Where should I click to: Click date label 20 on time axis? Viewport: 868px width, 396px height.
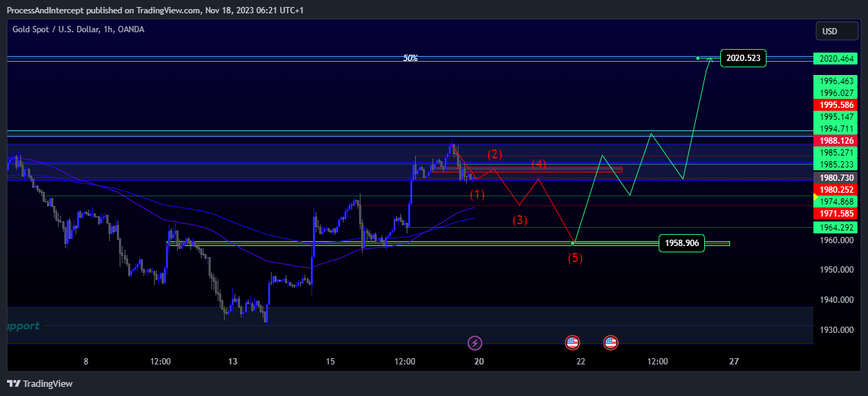[x=479, y=362]
